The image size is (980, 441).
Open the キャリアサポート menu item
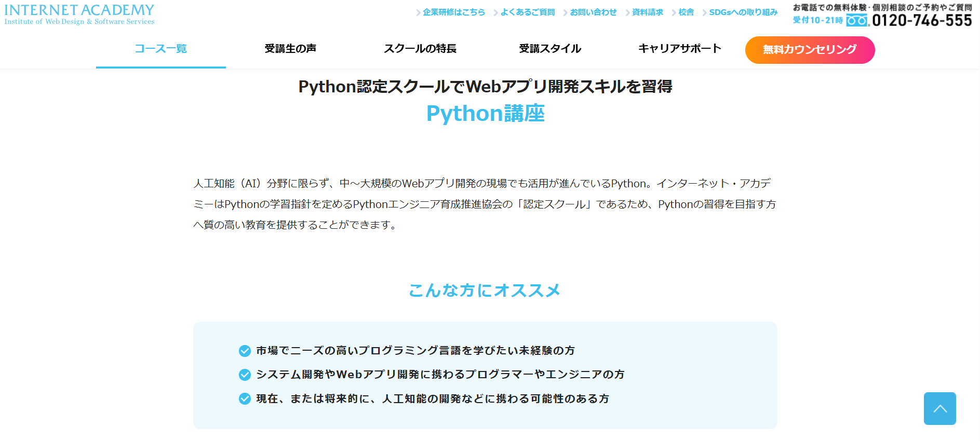(680, 49)
